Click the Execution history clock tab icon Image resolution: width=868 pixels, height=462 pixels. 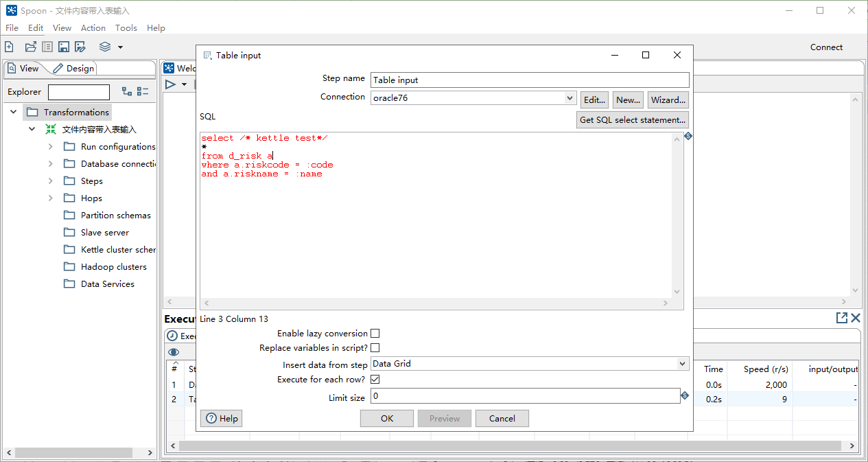(x=172, y=336)
